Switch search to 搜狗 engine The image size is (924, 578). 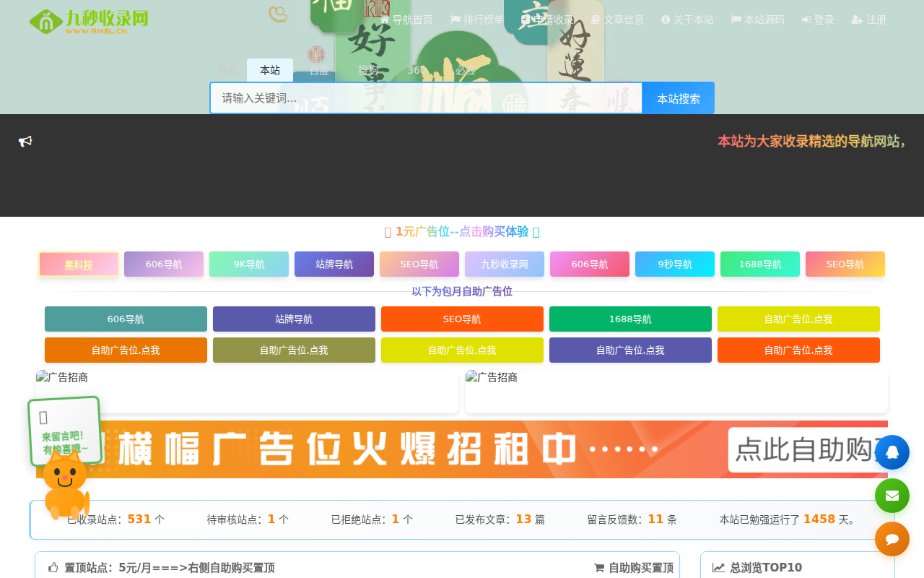coord(367,70)
